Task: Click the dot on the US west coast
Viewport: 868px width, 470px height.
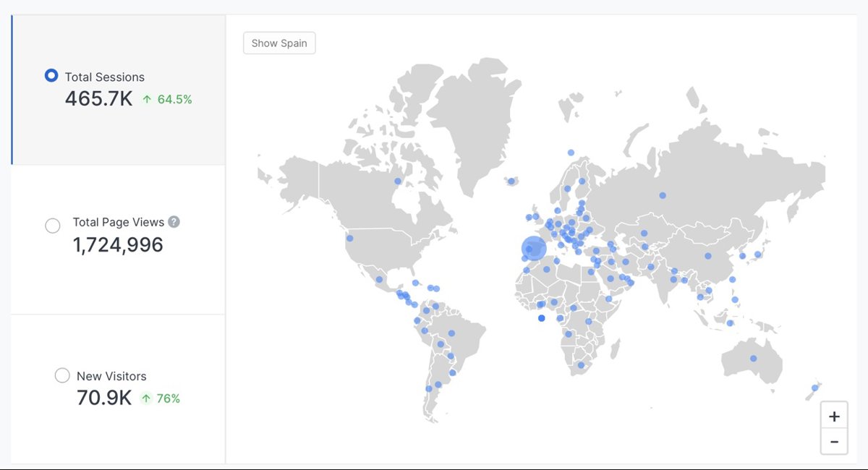Action: [349, 238]
